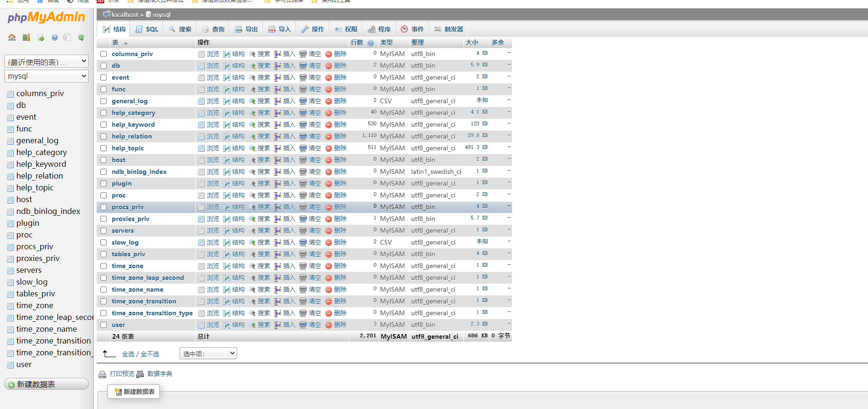
Task: Click the SQL documentation pages icon
Action: coord(67,37)
